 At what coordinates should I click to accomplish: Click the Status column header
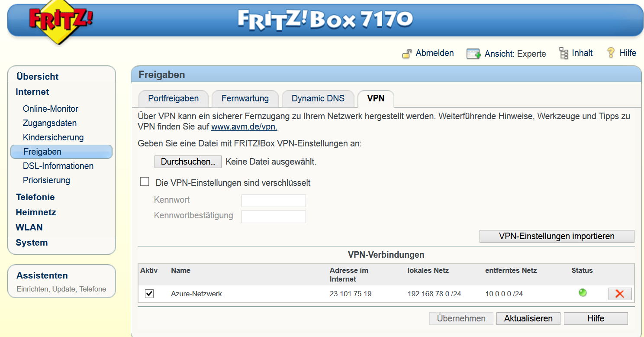(x=582, y=270)
